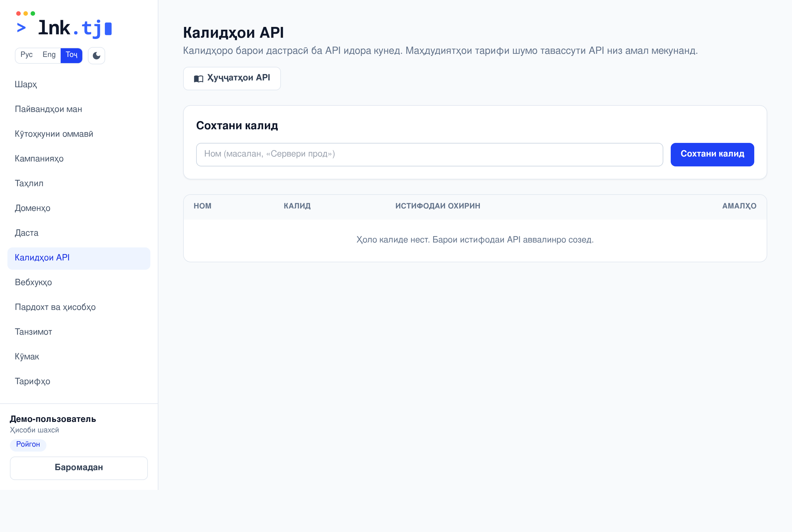This screenshot has height=532, width=792.
Task: Click the lnk.tj logo
Action: point(64,24)
